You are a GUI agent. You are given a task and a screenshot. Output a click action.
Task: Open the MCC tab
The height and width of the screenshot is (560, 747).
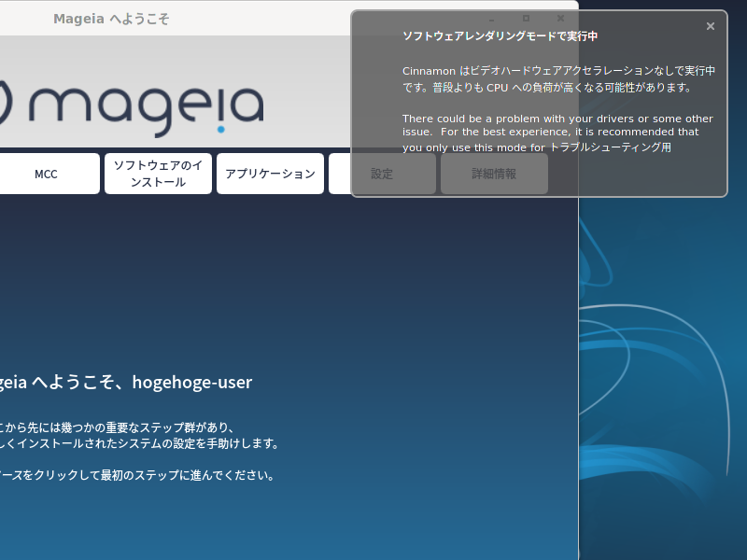pos(46,174)
